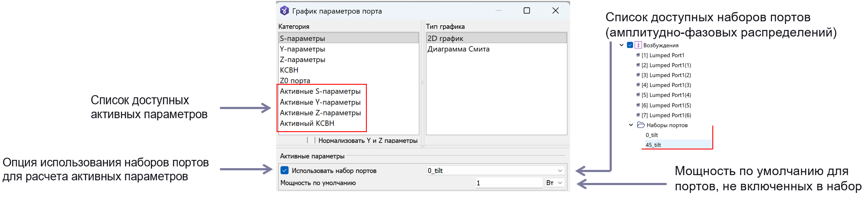Click the port icon of [3] Lumped Port1(2)
The height and width of the screenshot is (199, 868).
[638, 75]
